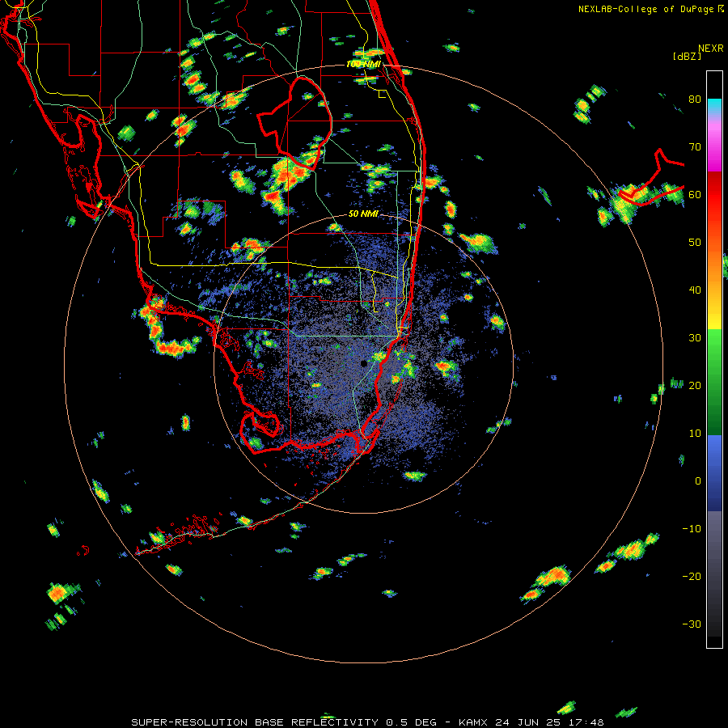Click the 10 dBZ scale value
Image resolution: width=728 pixels, height=728 pixels.
(695, 434)
